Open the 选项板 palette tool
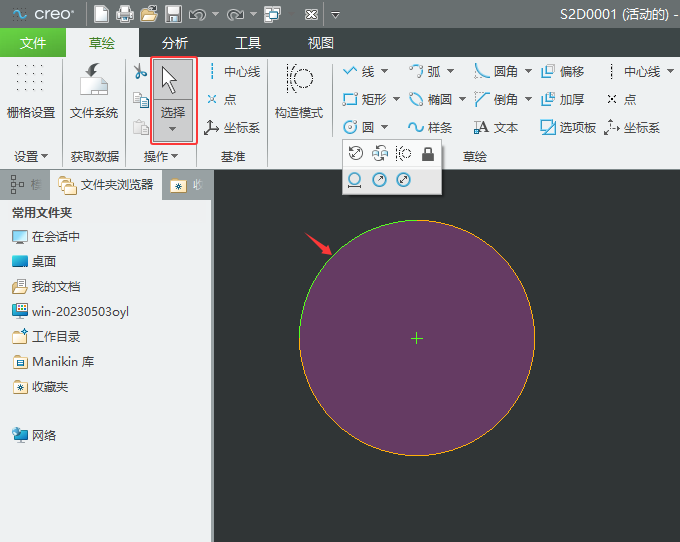The width and height of the screenshot is (680, 542). (x=569, y=127)
